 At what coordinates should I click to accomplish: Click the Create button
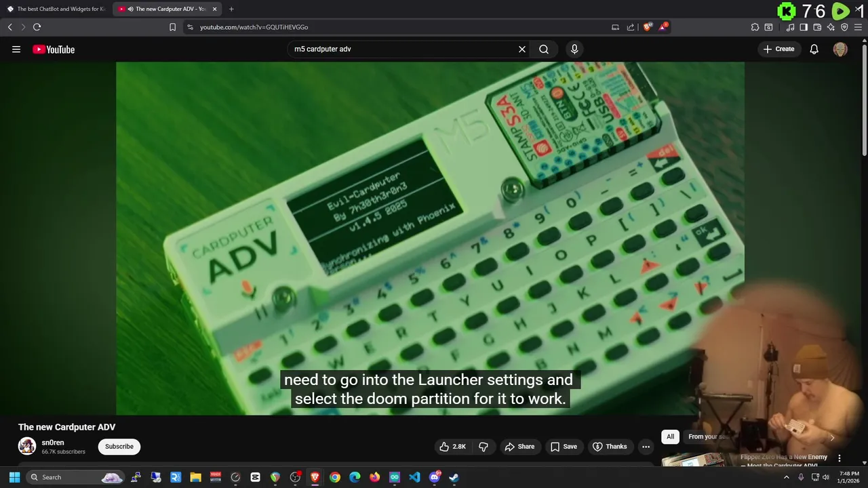click(778, 49)
